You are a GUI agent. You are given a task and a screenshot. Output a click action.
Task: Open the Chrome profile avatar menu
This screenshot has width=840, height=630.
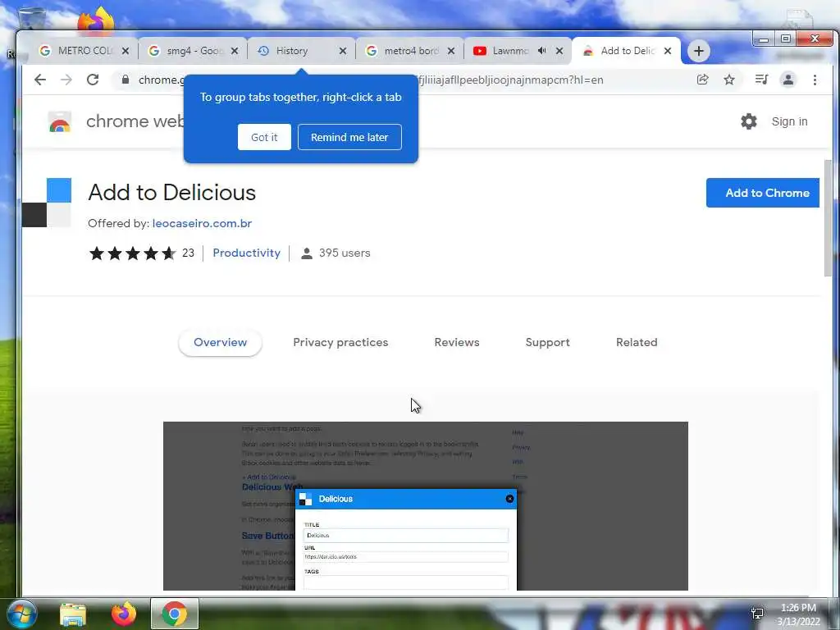[788, 80]
